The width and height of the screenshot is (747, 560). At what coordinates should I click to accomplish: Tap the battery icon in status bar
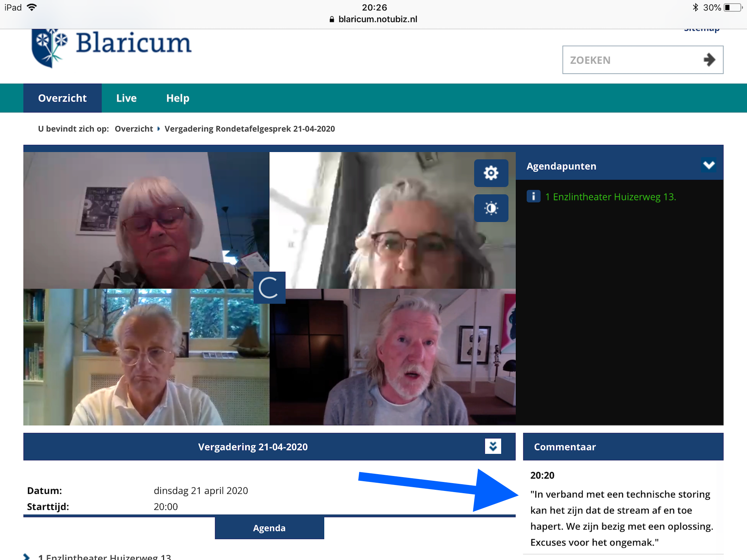(x=733, y=7)
